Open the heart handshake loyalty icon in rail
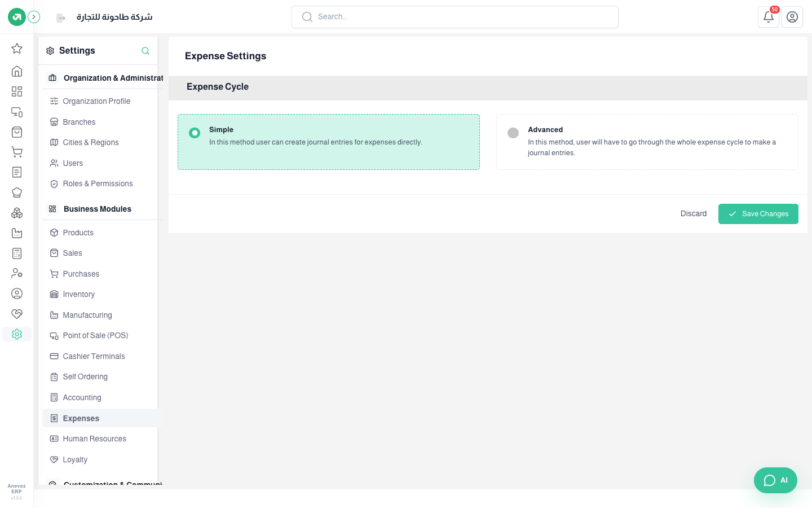812x508 pixels. (x=17, y=314)
